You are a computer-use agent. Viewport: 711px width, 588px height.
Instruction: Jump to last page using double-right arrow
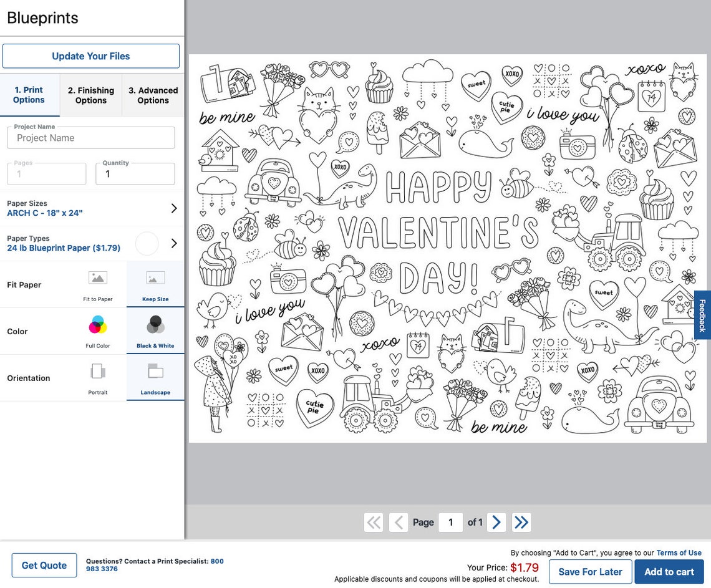point(521,522)
